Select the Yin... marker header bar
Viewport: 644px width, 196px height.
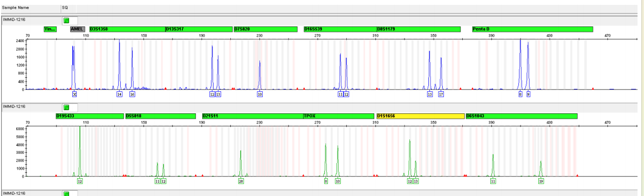(50, 29)
